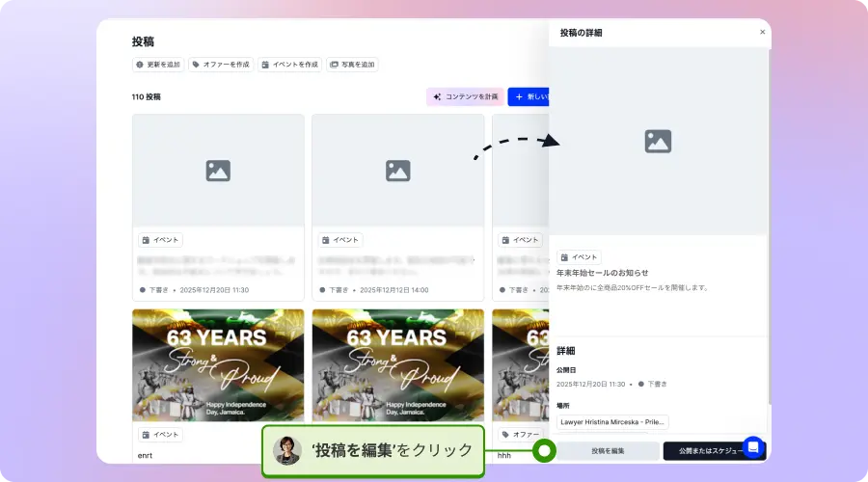This screenshot has width=868, height=482.
Task: Click the 写真を追加 button
Action: [x=352, y=65]
